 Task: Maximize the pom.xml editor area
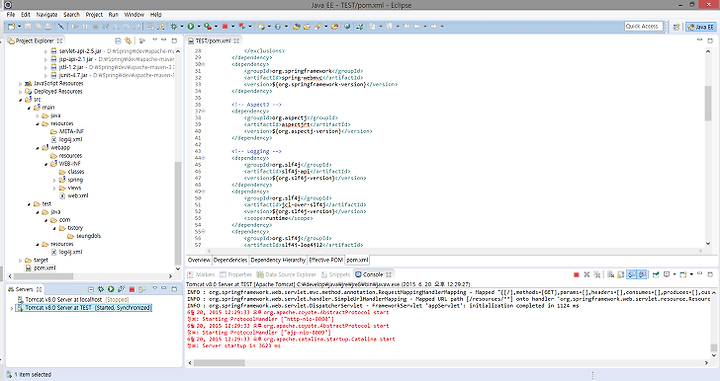pos(710,40)
